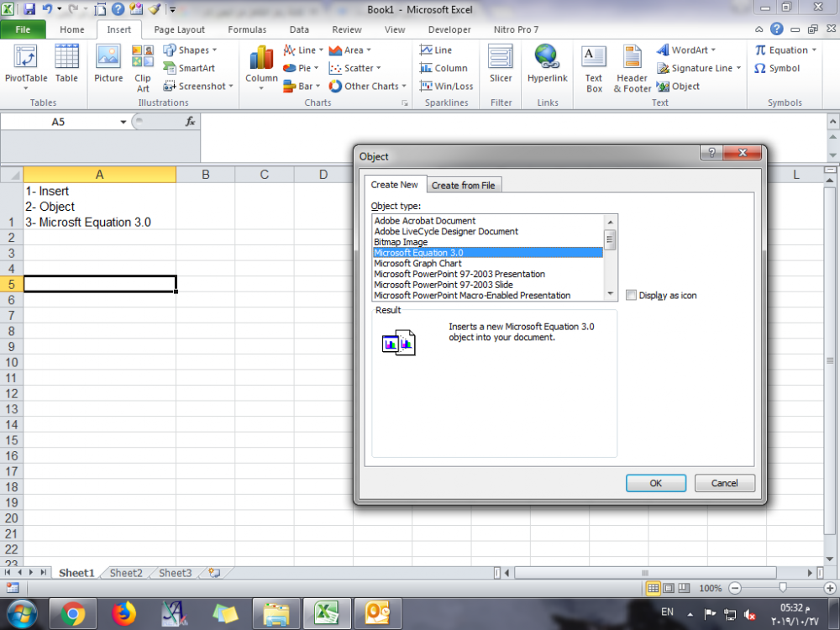Click the Excel Help question mark icon
The height and width of the screenshot is (630, 840).
(118, 9)
